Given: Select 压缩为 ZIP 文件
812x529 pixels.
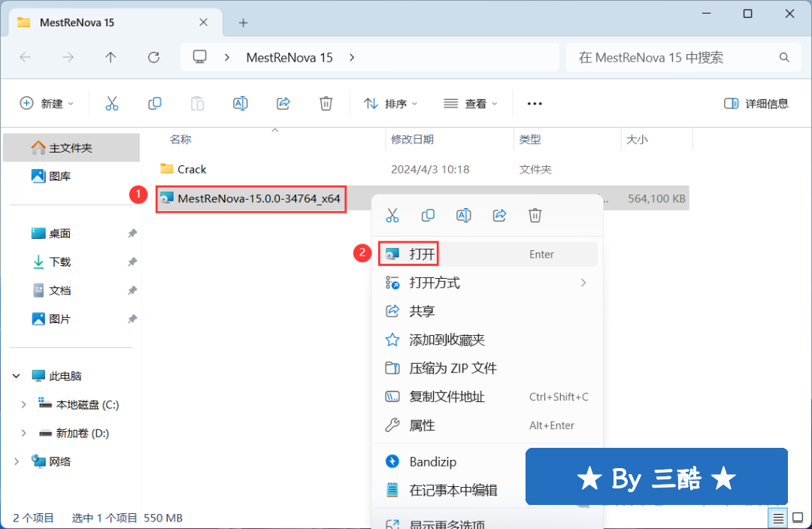Looking at the screenshot, I should coord(486,368).
